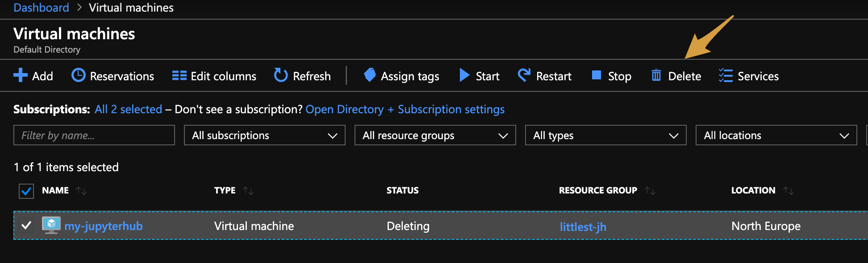
Task: Open the my-jupyterhub virtual machine link
Action: tap(103, 226)
